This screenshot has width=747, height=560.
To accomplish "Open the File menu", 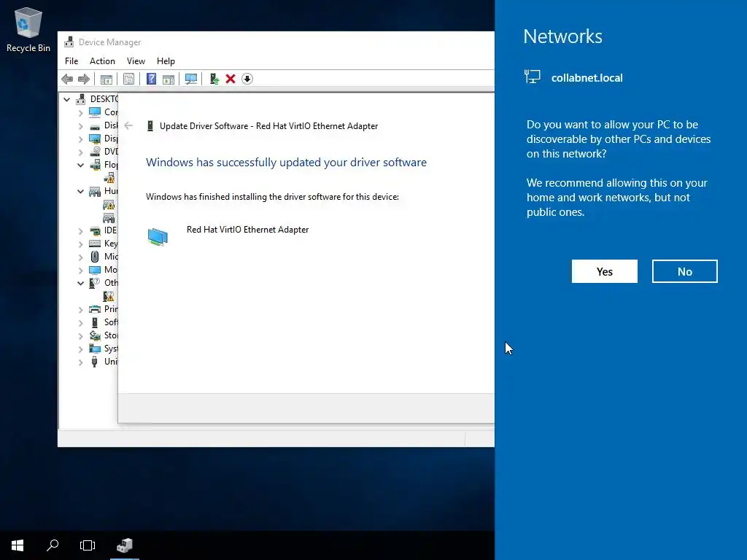I will [x=71, y=61].
